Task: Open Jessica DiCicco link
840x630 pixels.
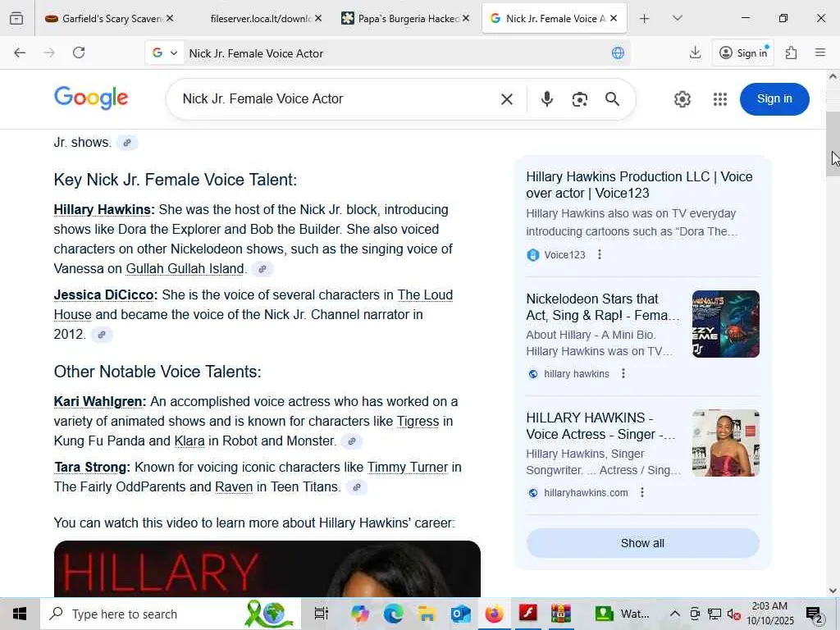Action: (104, 295)
